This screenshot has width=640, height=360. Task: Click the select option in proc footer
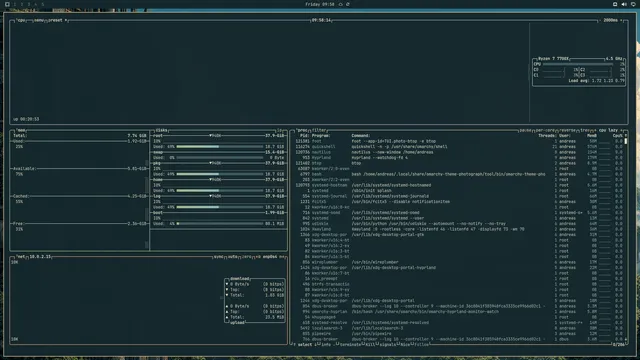[304, 345]
